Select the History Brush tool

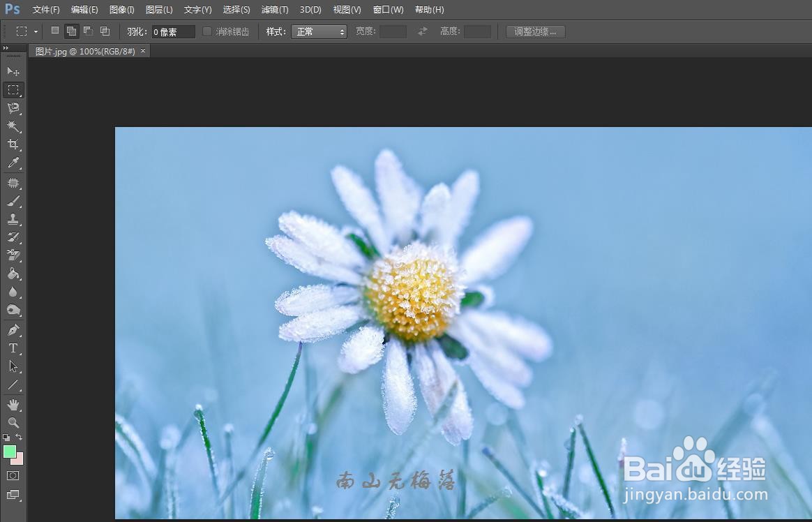(13, 237)
